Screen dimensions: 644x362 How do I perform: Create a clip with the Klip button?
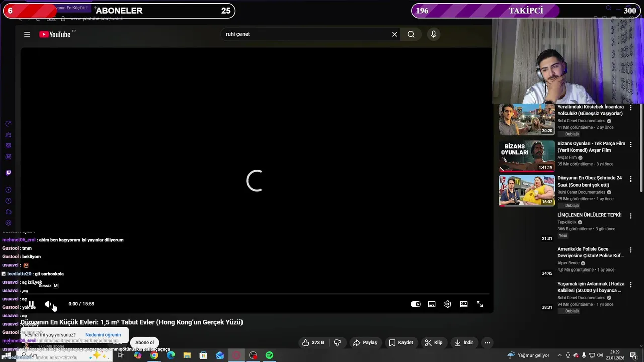point(434,343)
